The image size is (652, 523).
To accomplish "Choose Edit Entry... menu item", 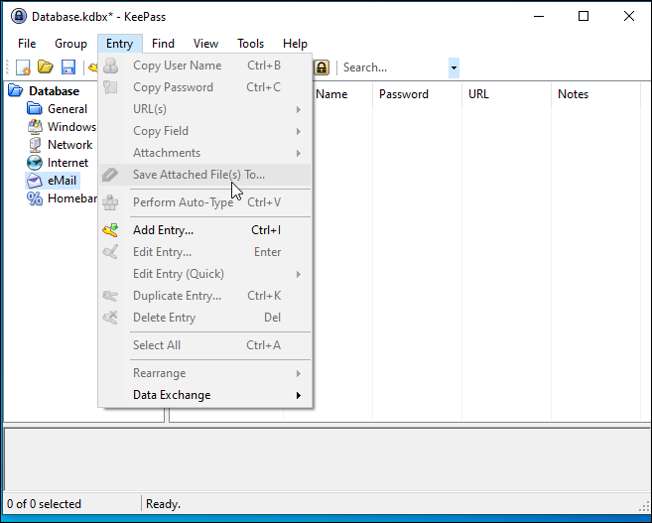I will coord(205,252).
